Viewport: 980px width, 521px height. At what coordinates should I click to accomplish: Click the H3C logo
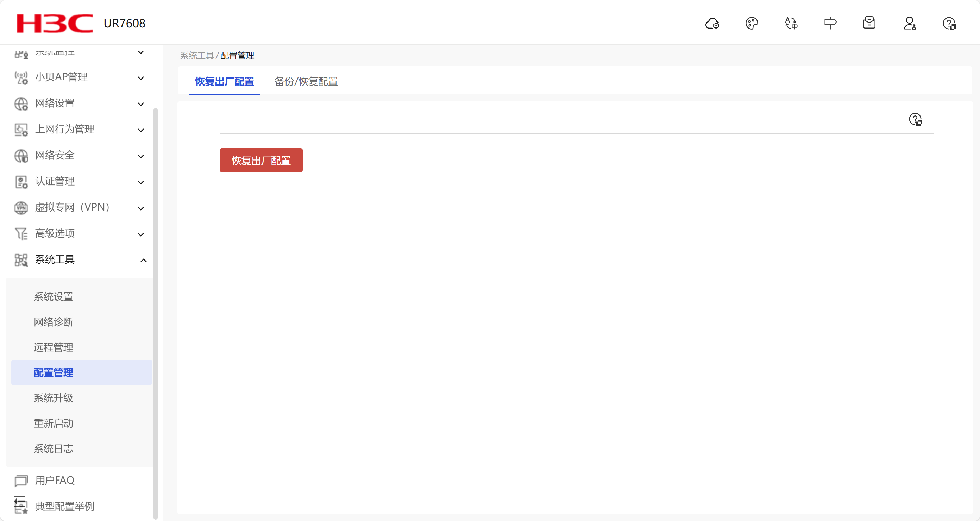(x=55, y=23)
